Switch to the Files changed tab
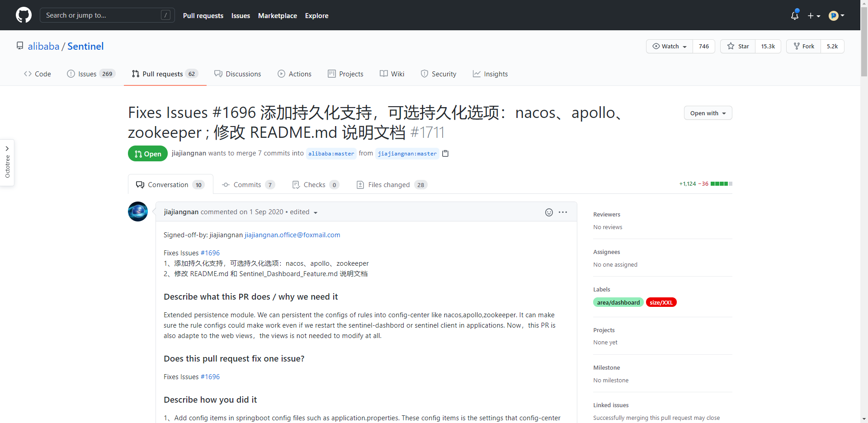Screen dimensions: 868x423 pyautogui.click(x=389, y=185)
